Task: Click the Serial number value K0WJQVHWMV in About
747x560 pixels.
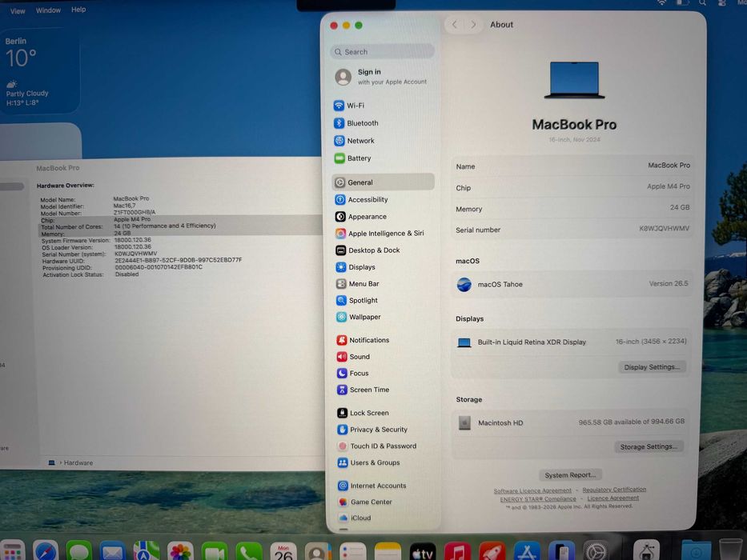Action: tap(664, 229)
